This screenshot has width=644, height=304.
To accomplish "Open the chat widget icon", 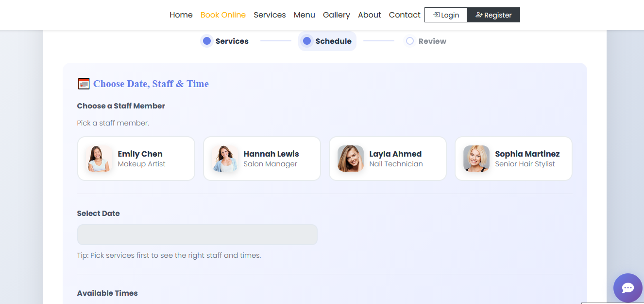I will (627, 287).
